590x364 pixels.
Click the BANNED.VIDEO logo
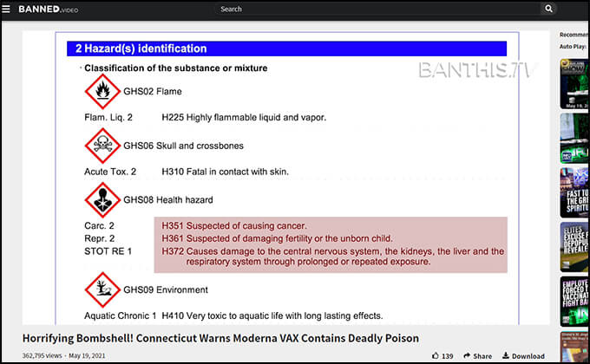click(x=49, y=9)
